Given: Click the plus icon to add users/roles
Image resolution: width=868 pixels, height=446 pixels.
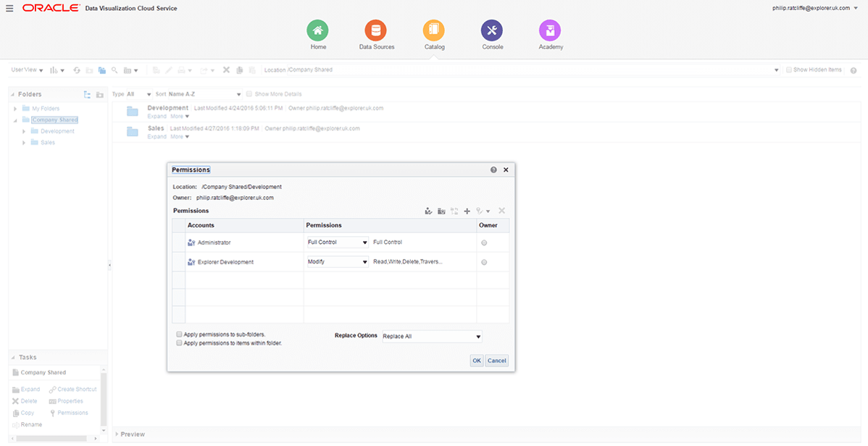Looking at the screenshot, I should 467,211.
